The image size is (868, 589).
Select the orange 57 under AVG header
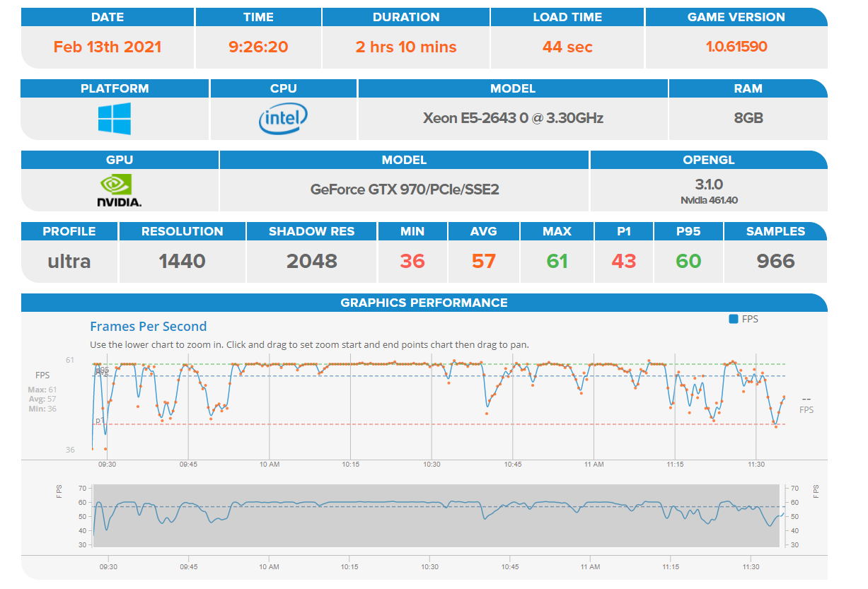[484, 261]
